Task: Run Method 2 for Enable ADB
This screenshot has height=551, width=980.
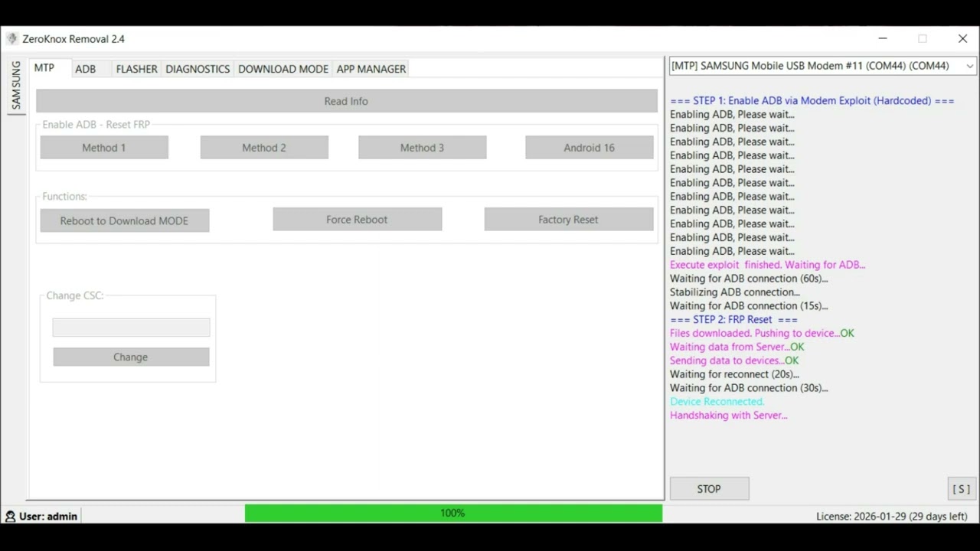Action: (x=264, y=148)
